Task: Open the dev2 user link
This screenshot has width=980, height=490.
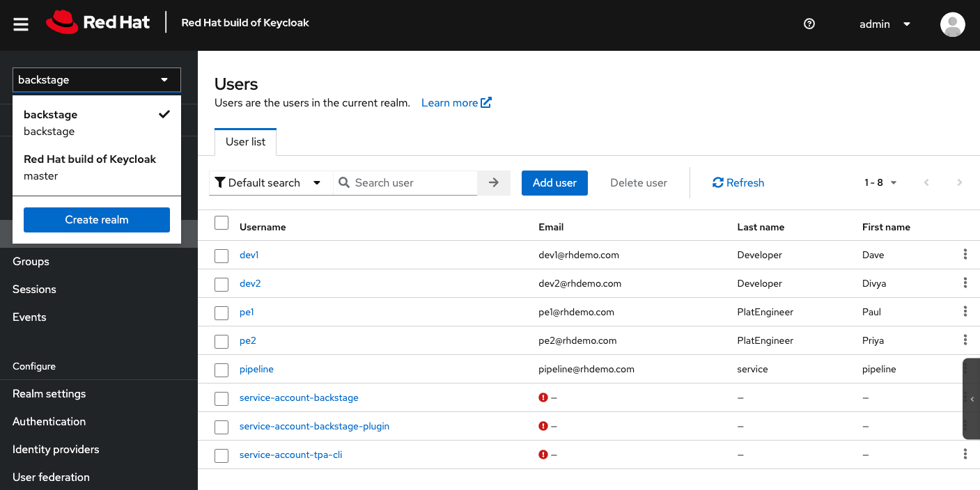Action: coord(250,283)
